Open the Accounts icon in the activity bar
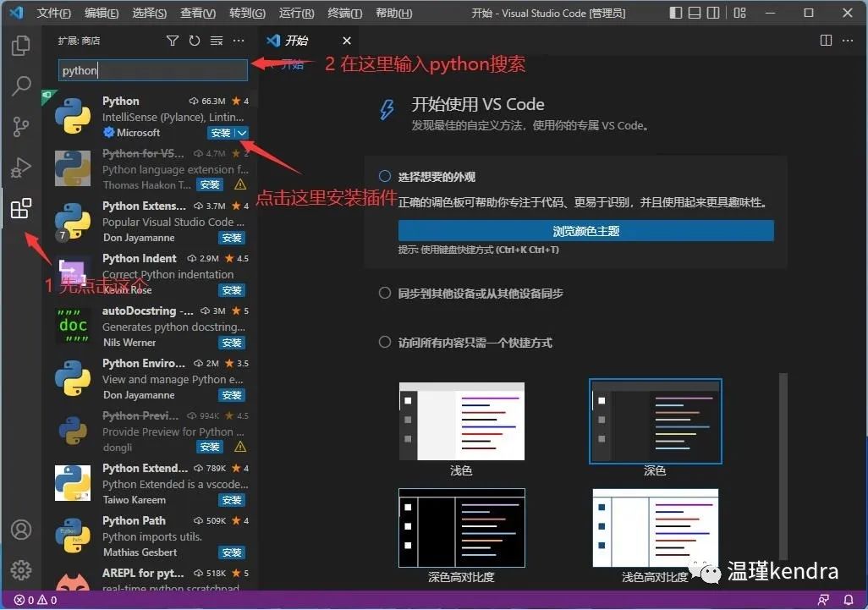 (x=21, y=530)
